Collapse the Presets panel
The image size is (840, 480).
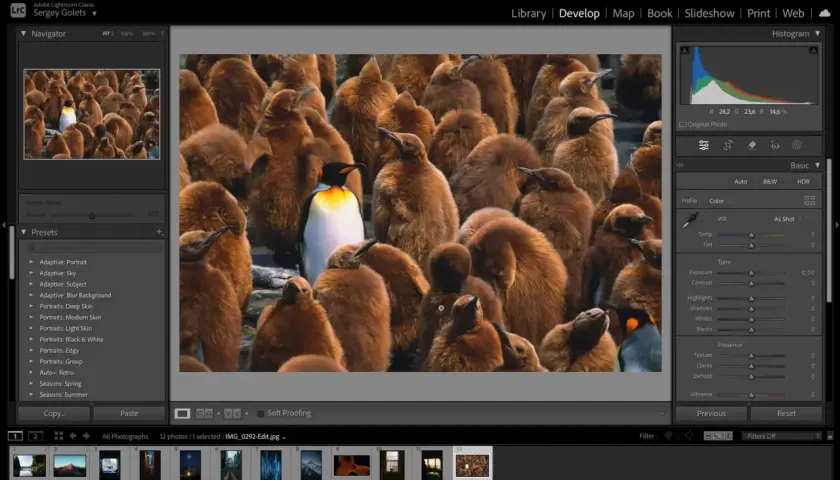[x=23, y=232]
